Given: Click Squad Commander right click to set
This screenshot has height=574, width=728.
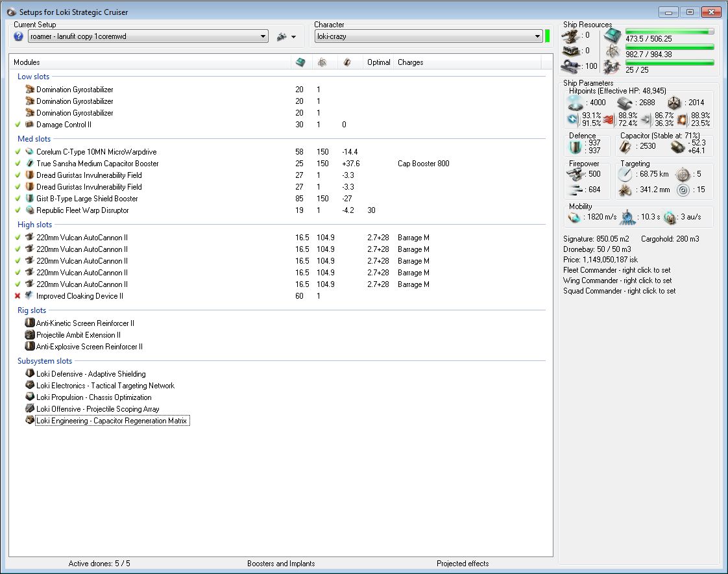Looking at the screenshot, I should (620, 291).
